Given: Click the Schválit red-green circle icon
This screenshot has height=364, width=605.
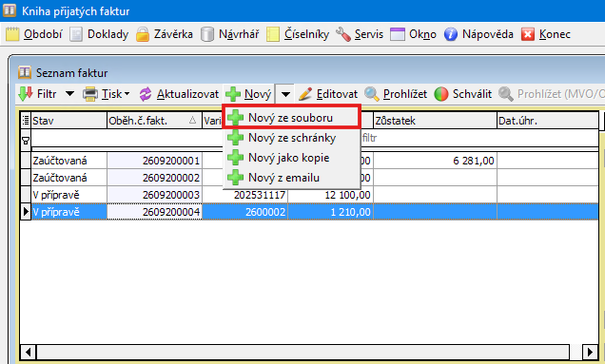Looking at the screenshot, I should [441, 94].
